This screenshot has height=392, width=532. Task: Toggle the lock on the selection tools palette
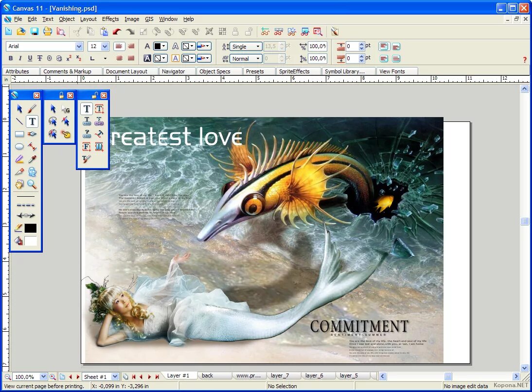61,95
